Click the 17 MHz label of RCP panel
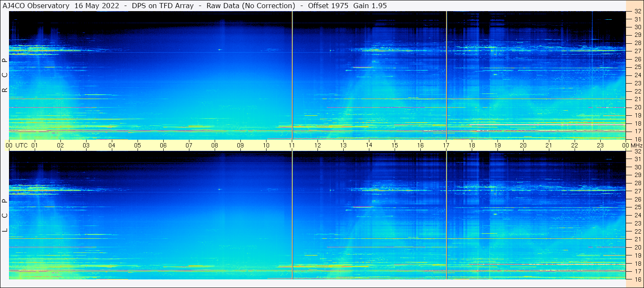 638,131
